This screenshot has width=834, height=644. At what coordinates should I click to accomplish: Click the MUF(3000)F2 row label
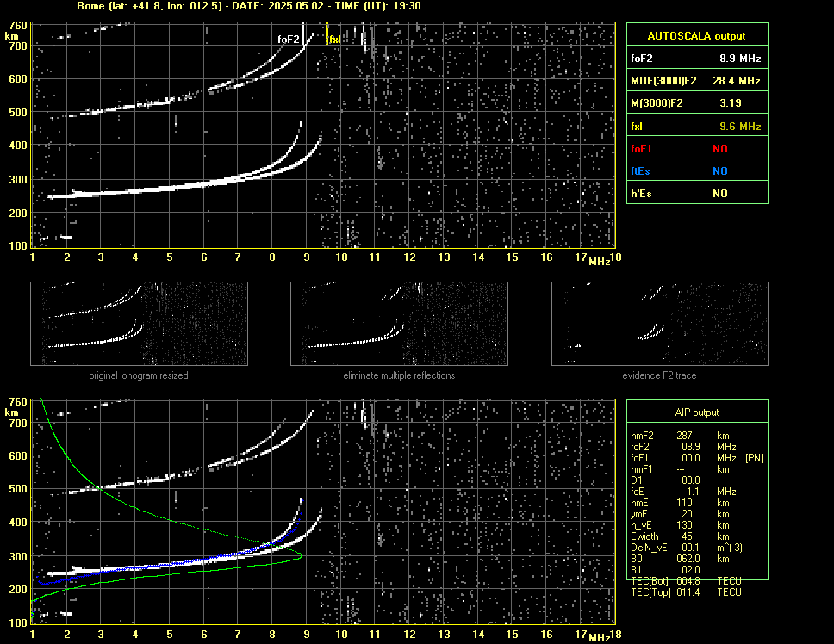[663, 81]
